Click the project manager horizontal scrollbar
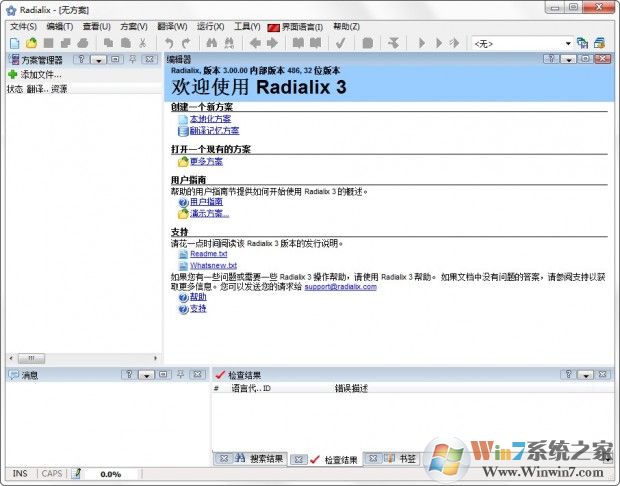This screenshot has width=620, height=486. 80,357
